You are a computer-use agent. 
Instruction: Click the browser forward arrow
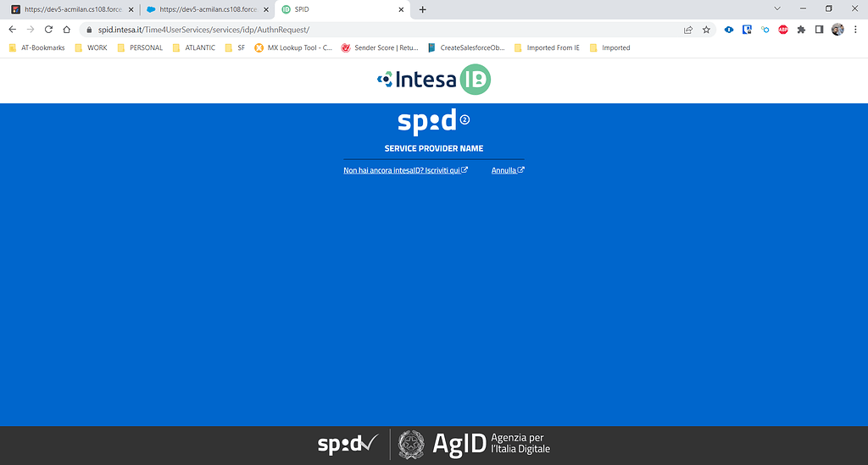[x=31, y=30]
